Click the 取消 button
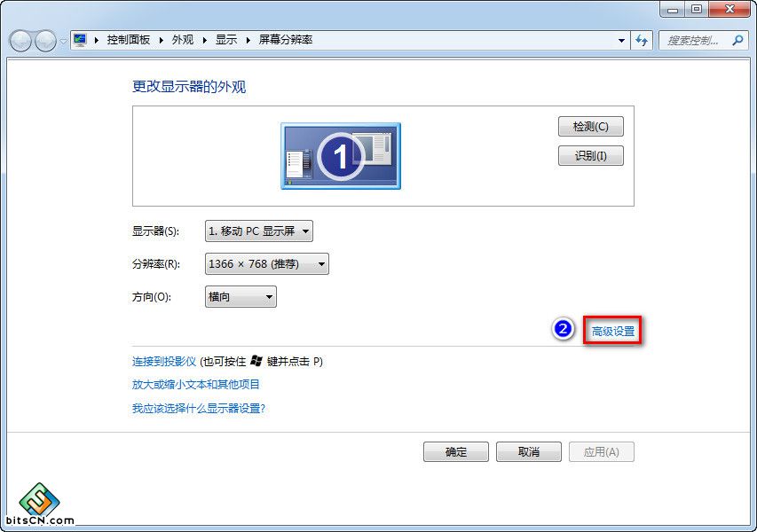 (x=529, y=452)
